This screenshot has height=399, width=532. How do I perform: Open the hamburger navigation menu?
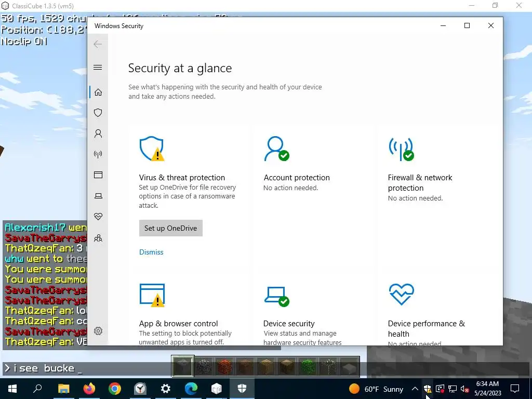pyautogui.click(x=98, y=67)
